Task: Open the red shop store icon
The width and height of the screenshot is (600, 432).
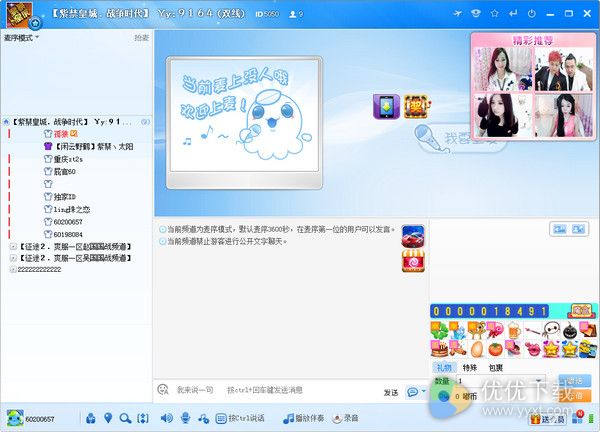Action: (413, 261)
